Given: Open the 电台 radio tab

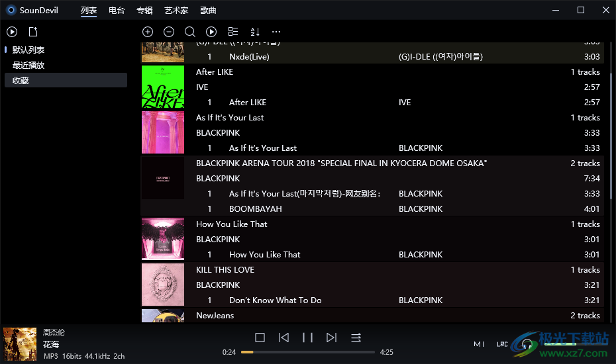Looking at the screenshot, I should click(x=117, y=11).
